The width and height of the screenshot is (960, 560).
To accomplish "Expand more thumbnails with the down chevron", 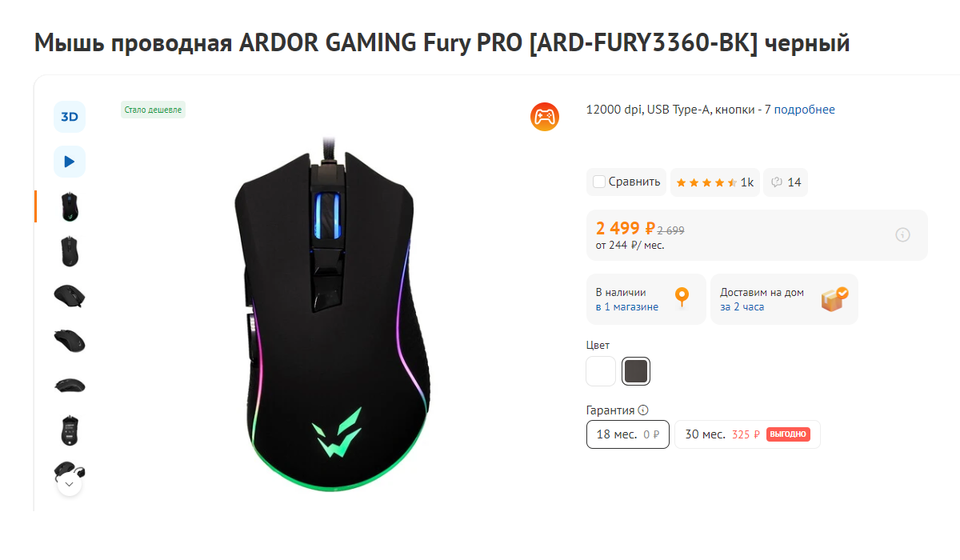I will click(x=70, y=483).
